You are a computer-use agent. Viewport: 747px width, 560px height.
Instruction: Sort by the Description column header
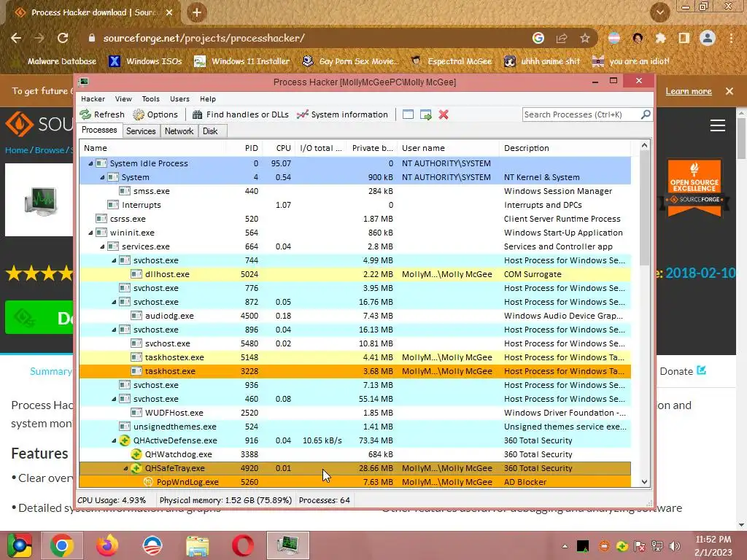pos(565,148)
